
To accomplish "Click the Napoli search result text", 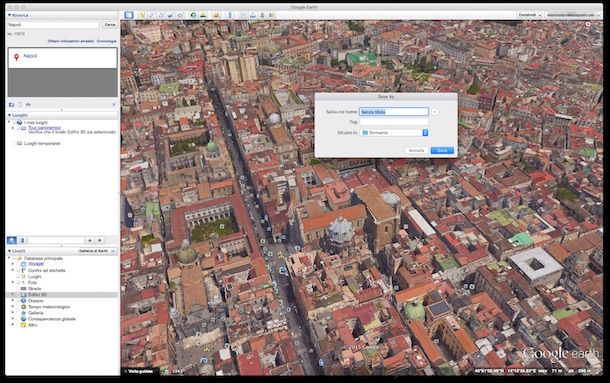I will point(30,56).
